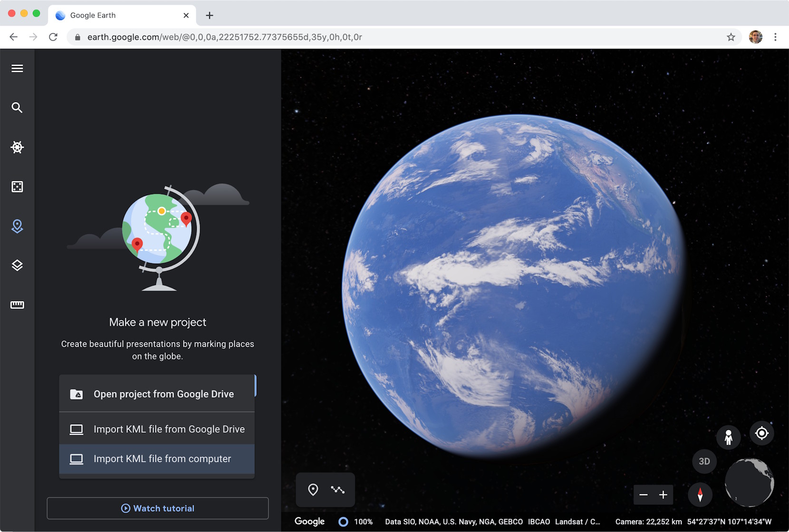Open the Chrome profile avatar

(x=756, y=37)
